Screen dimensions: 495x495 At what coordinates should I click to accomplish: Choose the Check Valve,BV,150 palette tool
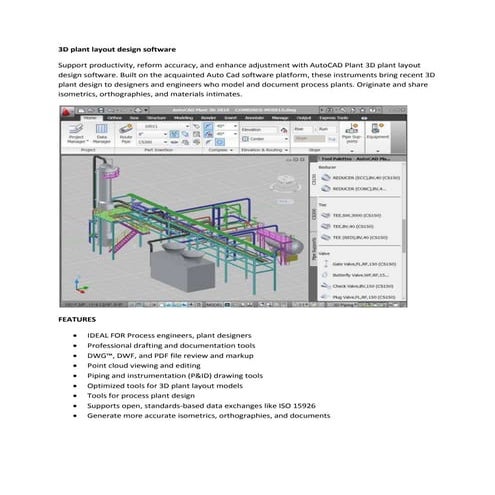click(357, 286)
